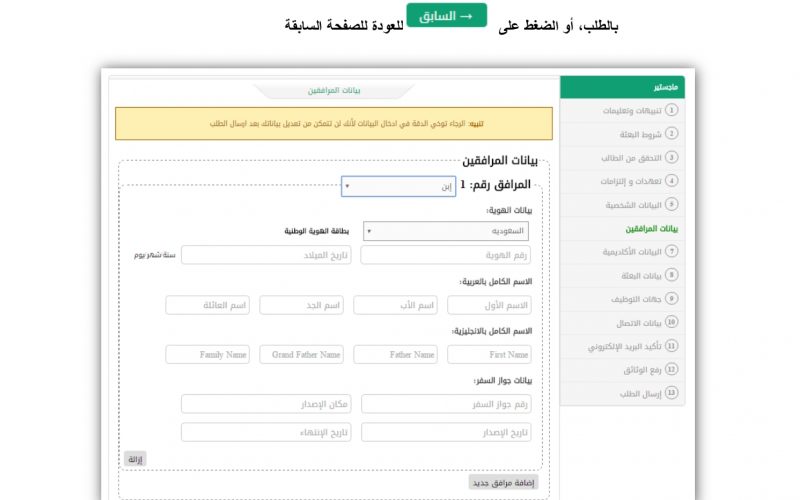Click the الاسم الأول input field
The width and height of the screenshot is (800, 500).
(x=489, y=305)
